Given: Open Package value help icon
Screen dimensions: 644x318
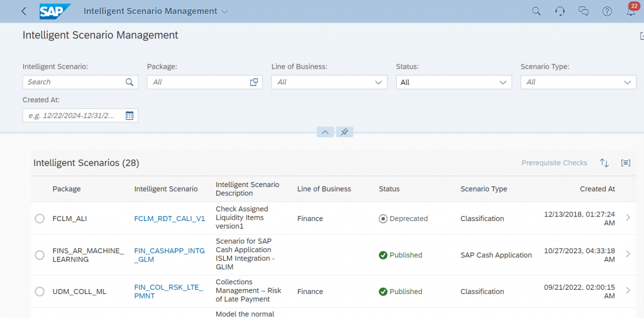Looking at the screenshot, I should (254, 82).
